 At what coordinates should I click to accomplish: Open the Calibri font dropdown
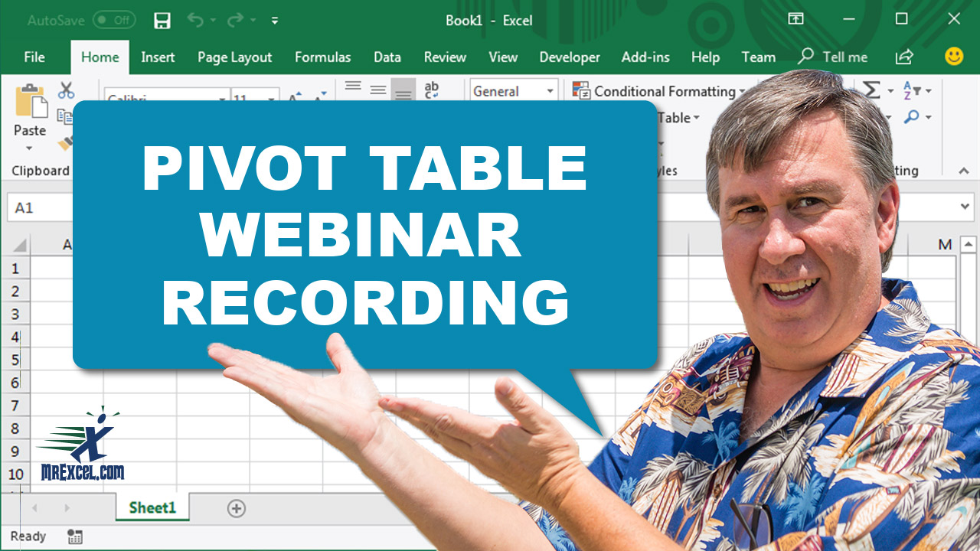coord(222,98)
